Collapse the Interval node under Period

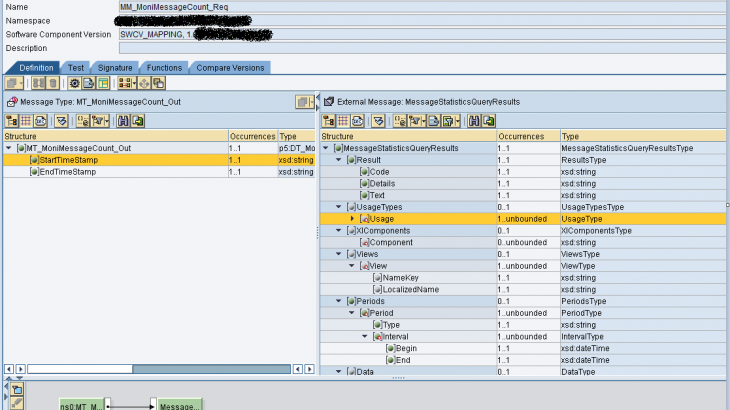tap(364, 336)
